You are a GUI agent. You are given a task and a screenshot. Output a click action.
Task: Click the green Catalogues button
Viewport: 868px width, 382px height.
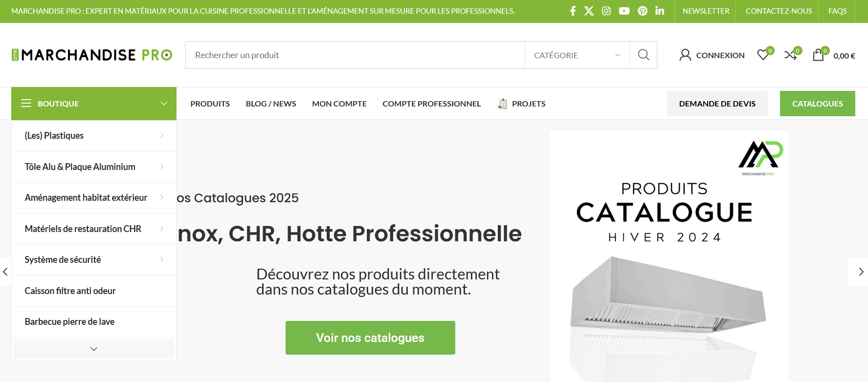818,104
